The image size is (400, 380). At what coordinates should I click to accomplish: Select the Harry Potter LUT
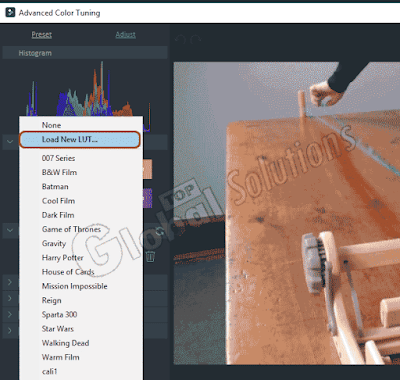click(81, 258)
